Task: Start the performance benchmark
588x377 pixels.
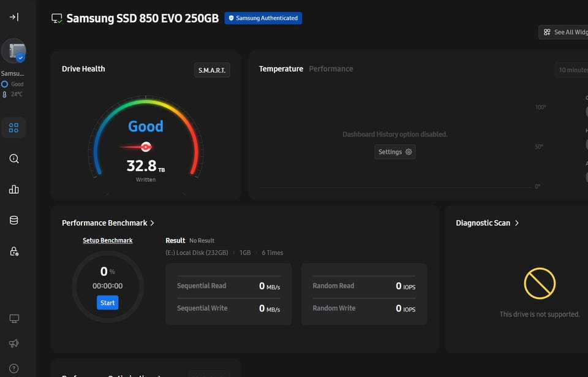Action: pyautogui.click(x=107, y=303)
